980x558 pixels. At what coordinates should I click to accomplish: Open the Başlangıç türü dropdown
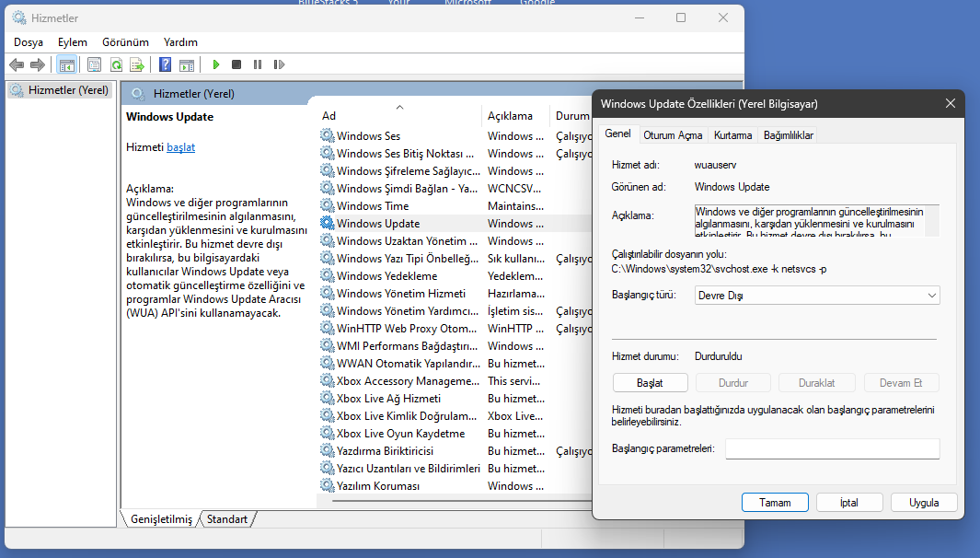click(x=817, y=296)
